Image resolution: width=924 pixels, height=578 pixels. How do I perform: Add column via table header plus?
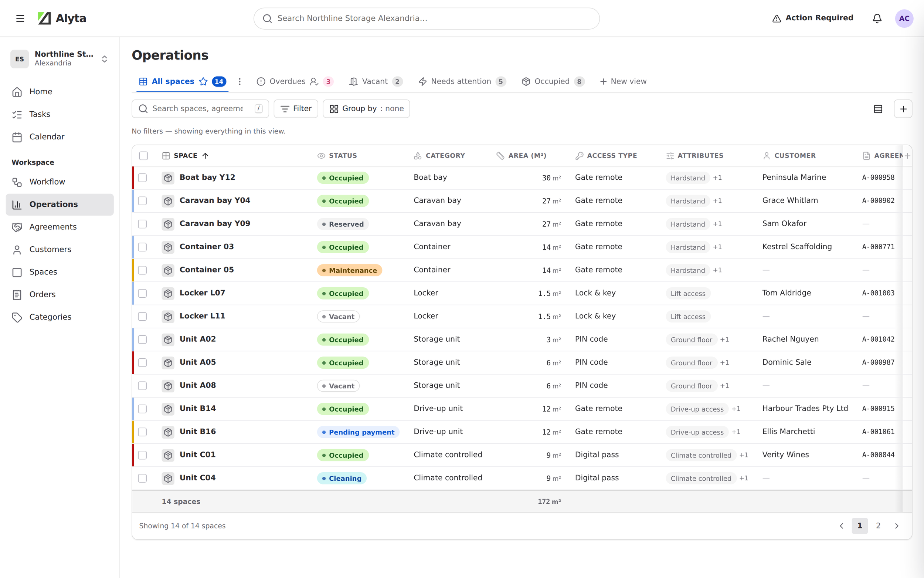tap(907, 156)
